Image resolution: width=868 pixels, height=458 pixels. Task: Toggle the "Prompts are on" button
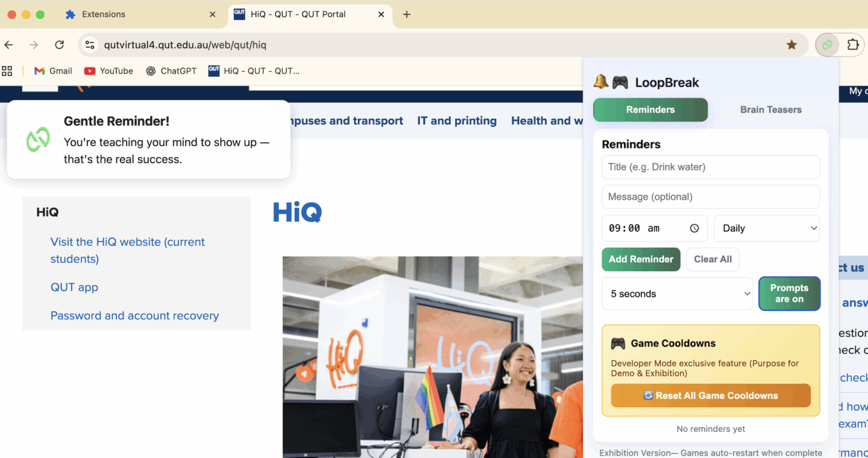coord(789,293)
